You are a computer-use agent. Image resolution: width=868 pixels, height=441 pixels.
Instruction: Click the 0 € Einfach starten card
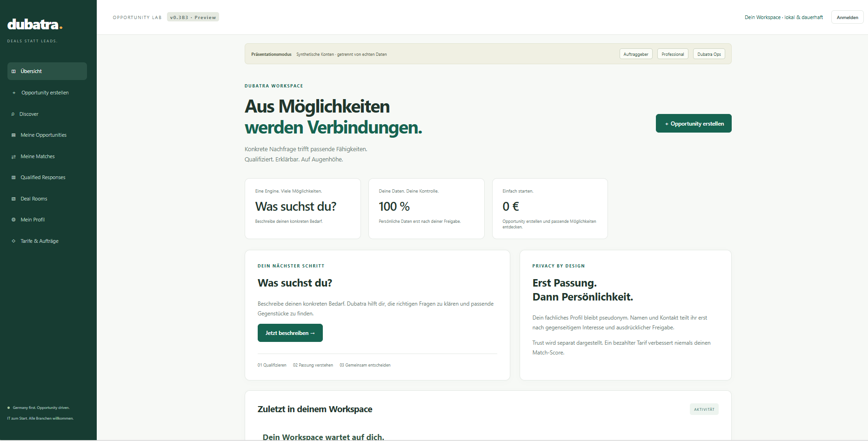coord(550,208)
